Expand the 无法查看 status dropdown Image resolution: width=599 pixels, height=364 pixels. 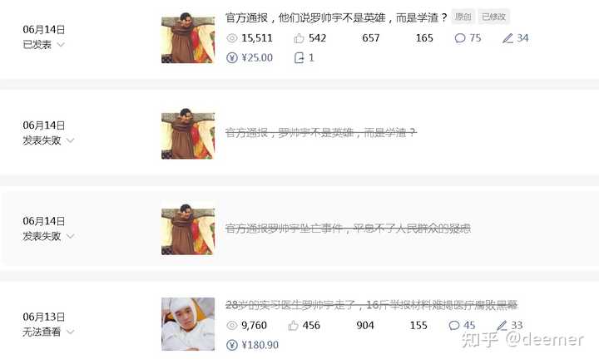point(70,332)
